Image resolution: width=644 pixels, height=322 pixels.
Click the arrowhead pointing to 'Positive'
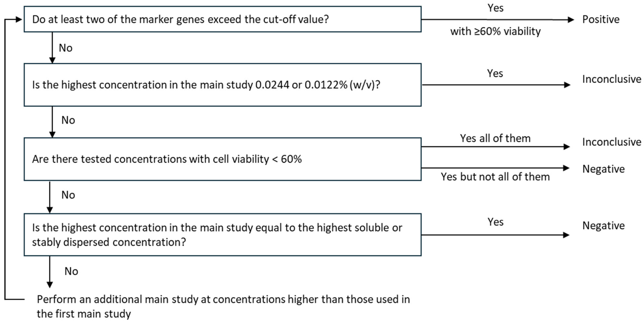pos(570,20)
